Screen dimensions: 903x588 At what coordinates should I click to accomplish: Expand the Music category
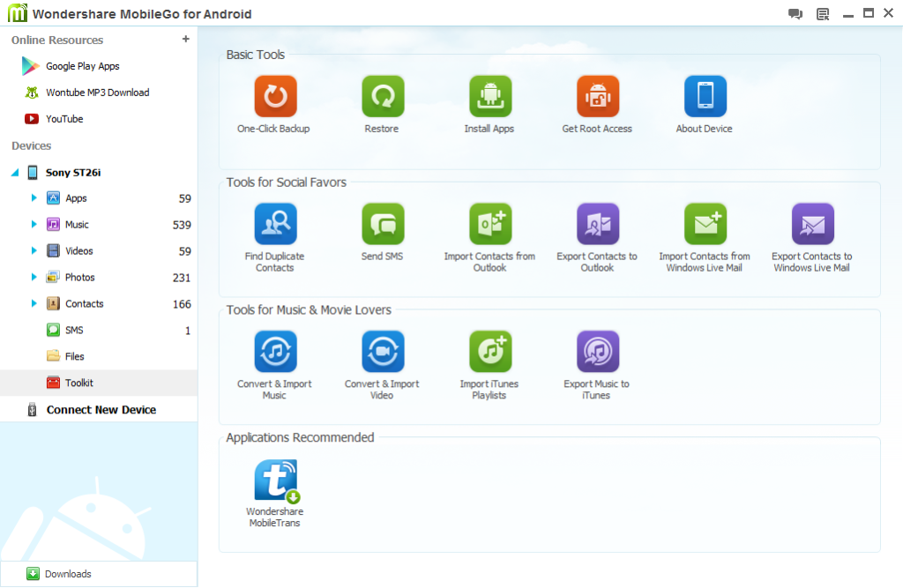click(x=33, y=224)
